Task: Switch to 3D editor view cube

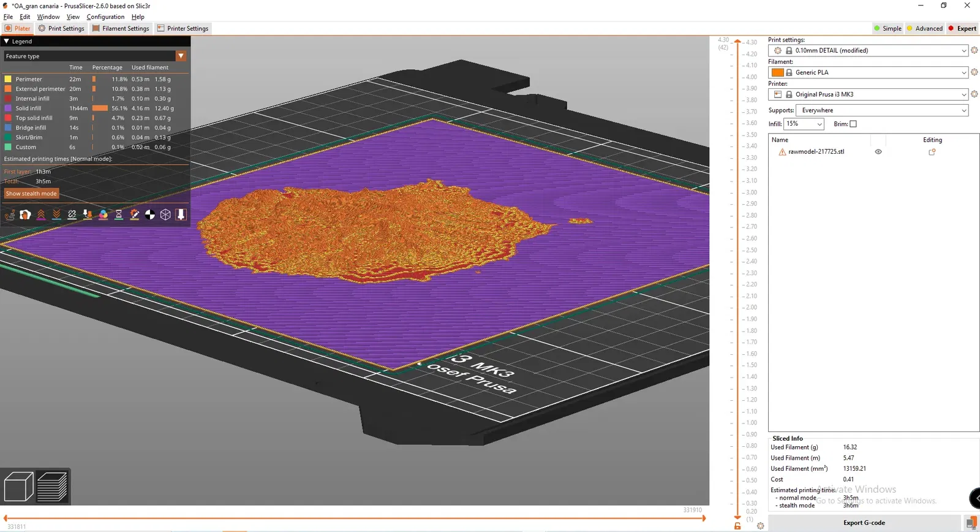Action: pyautogui.click(x=18, y=487)
